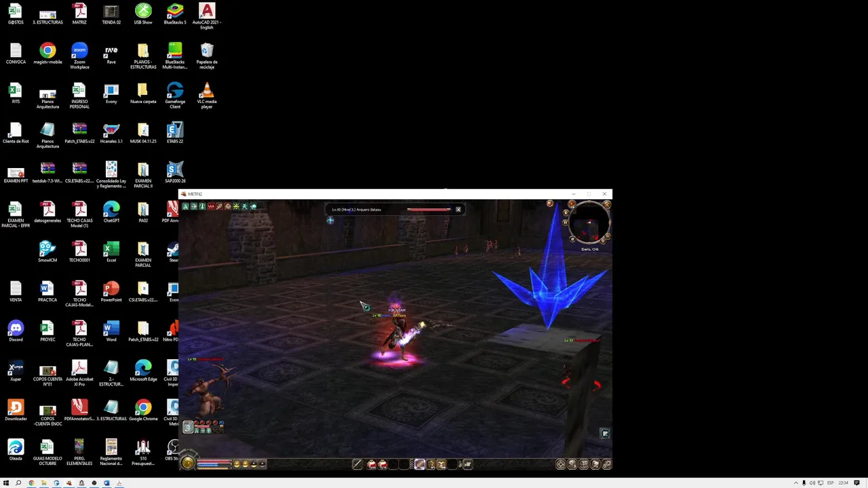The width and height of the screenshot is (868, 488).
Task: Open the Microsoft Edge desktop shortcut
Action: tap(143, 371)
